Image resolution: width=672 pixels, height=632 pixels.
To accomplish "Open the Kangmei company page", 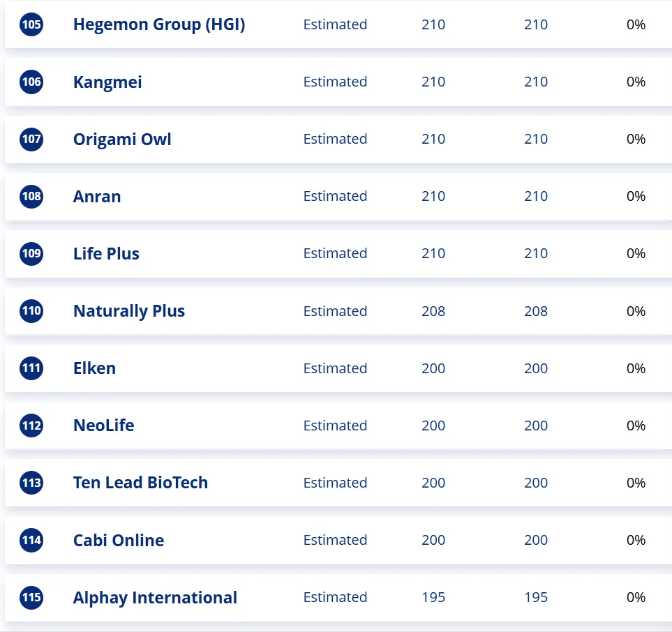I will pyautogui.click(x=107, y=82).
